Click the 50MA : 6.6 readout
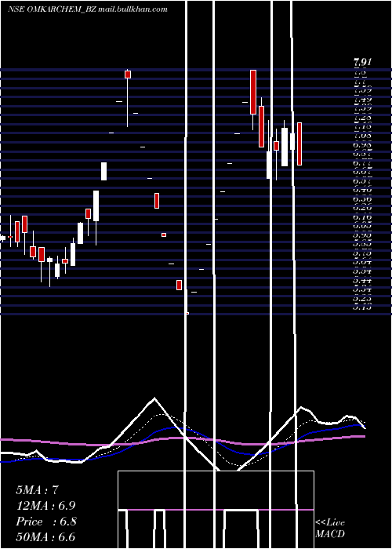Screen dimensions: 392x549 pyautogui.click(x=45, y=537)
